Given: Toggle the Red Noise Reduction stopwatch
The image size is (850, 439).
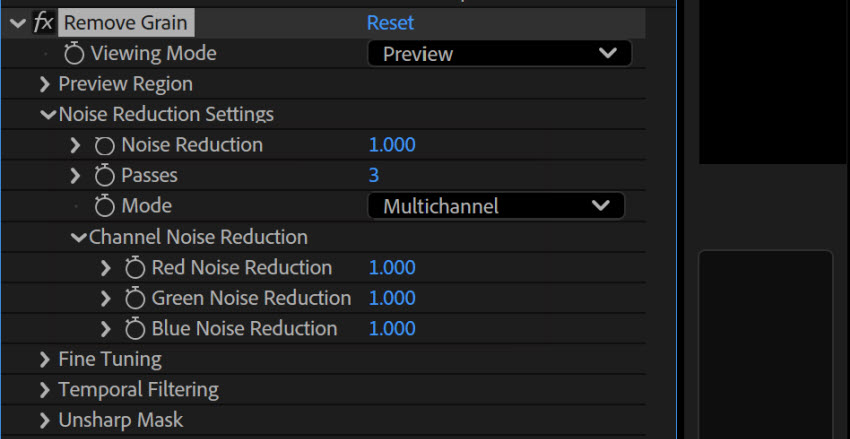Looking at the screenshot, I should point(135,268).
